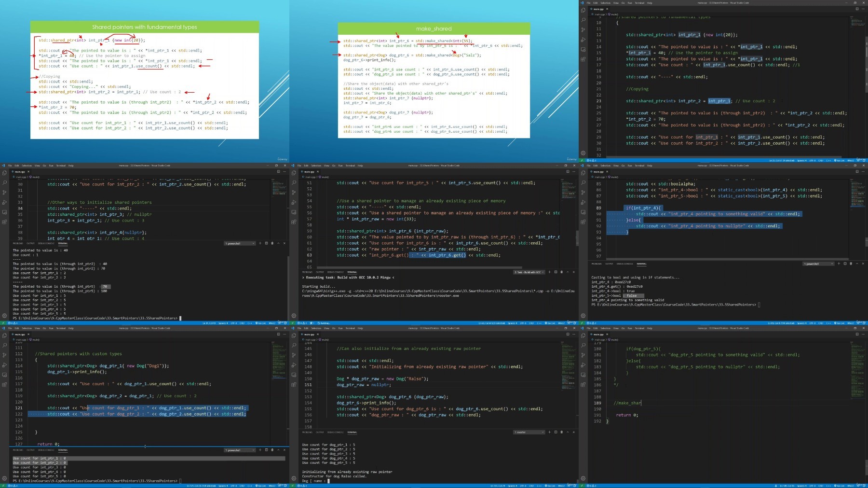Maximize the terminal panel in the middle-right frame
868x488 pixels.
click(857, 264)
